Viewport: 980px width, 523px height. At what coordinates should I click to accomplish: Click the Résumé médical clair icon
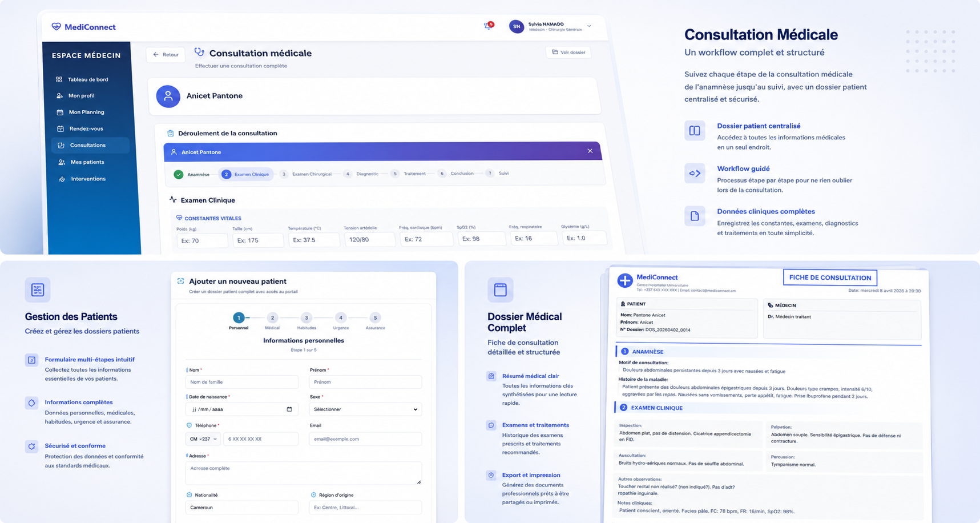click(491, 376)
